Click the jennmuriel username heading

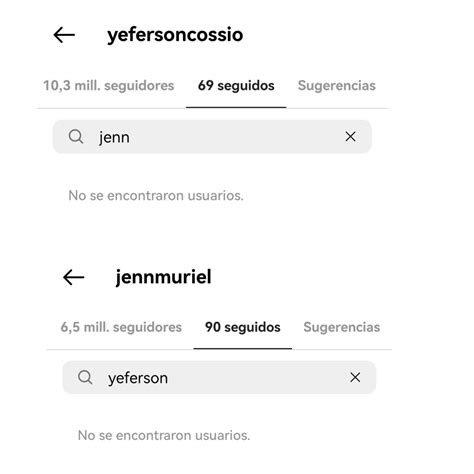coord(163,277)
